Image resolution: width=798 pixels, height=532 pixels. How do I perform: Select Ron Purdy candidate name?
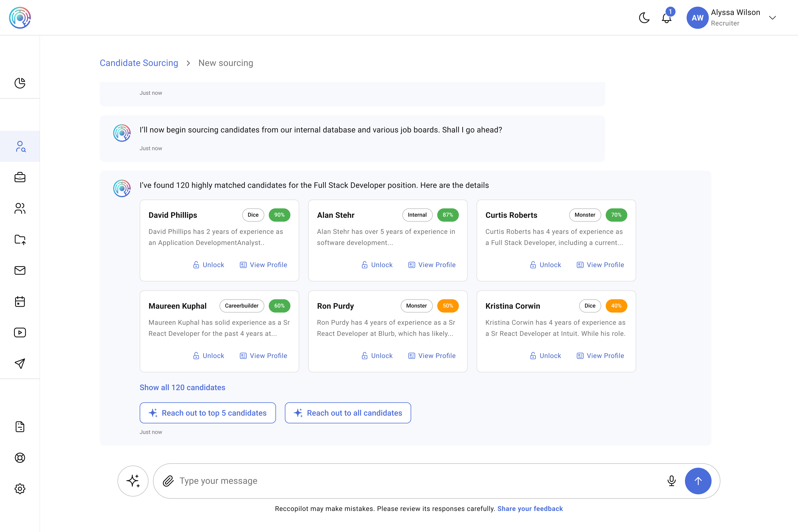[335, 306]
